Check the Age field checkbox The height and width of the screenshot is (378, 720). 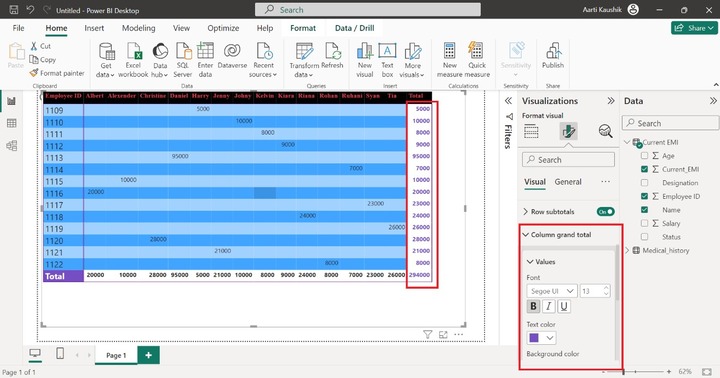(644, 156)
